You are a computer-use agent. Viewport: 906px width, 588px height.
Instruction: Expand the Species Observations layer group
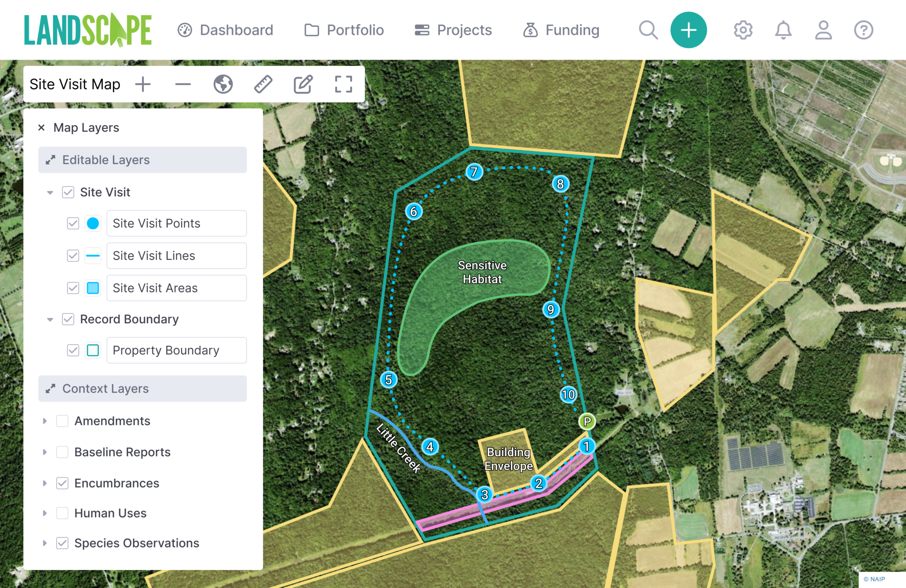[45, 543]
